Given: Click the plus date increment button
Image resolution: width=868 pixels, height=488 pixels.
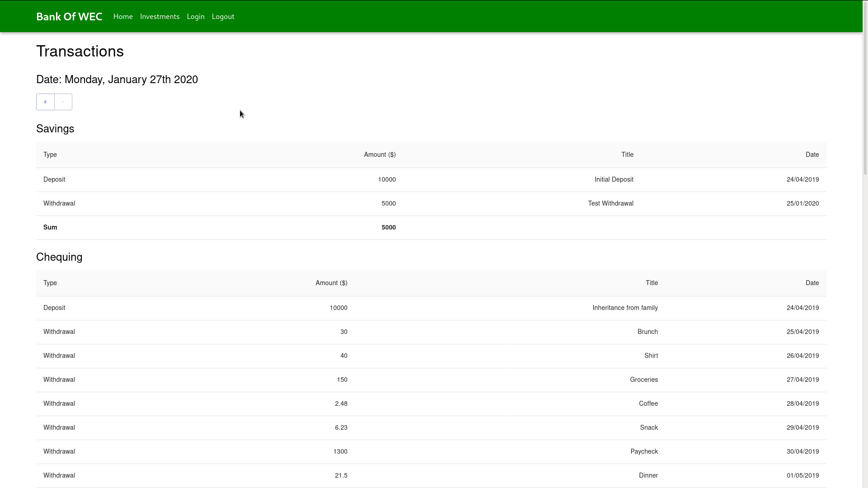Looking at the screenshot, I should click(x=45, y=102).
